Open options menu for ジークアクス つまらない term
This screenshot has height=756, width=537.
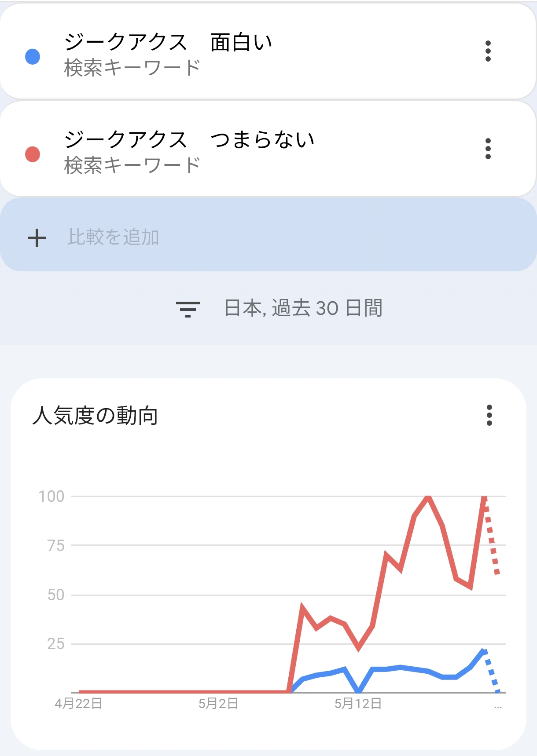click(x=488, y=149)
